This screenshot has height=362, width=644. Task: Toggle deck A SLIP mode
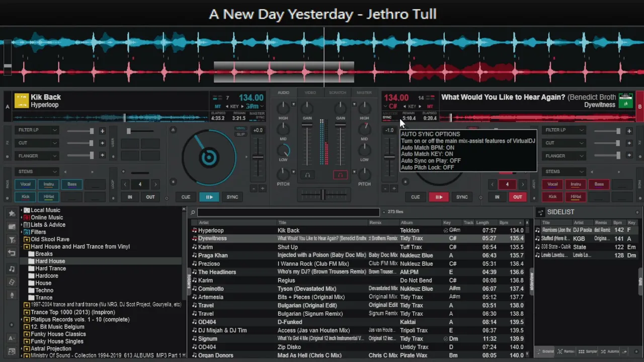tap(241, 134)
